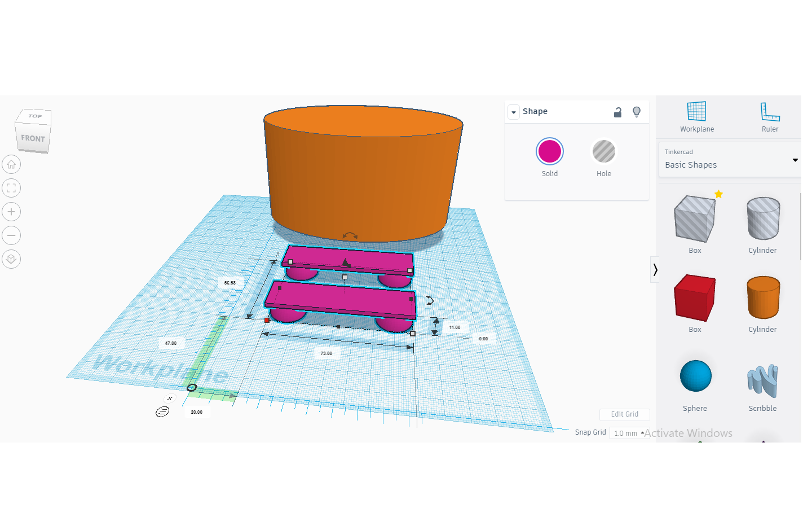This screenshot has width=812, height=508.
Task: Set shape to Solid color
Action: 550,151
